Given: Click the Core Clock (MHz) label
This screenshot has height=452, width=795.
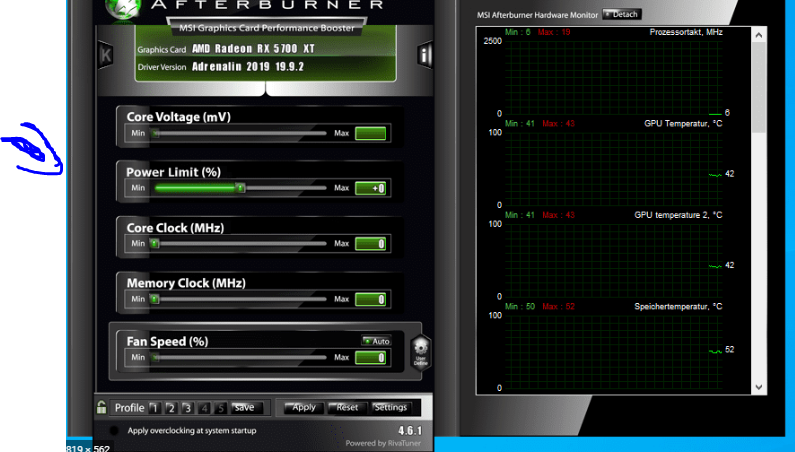Looking at the screenshot, I should point(175,228).
